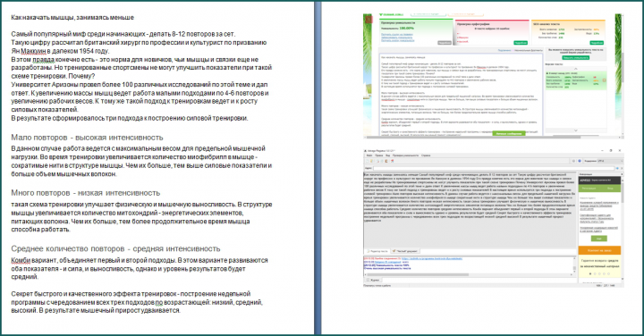Click the underlined name "Маккуин" in the document
The image size is (644, 336).
[33, 51]
